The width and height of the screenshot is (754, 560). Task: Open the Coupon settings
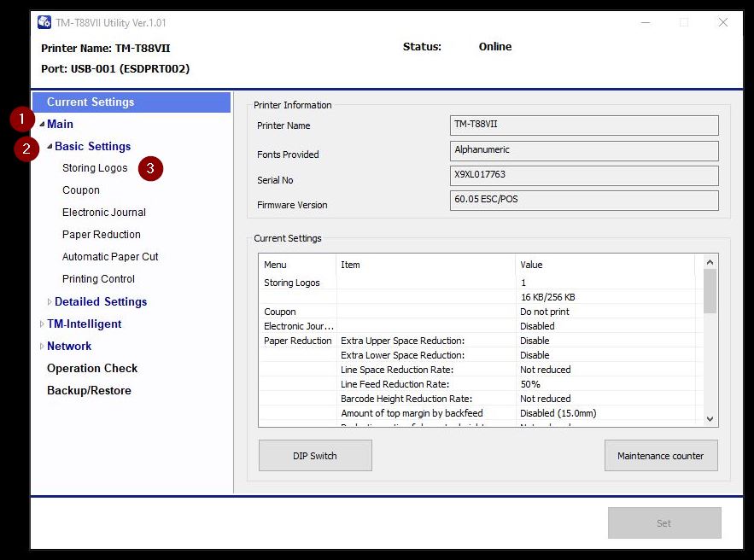pos(81,190)
